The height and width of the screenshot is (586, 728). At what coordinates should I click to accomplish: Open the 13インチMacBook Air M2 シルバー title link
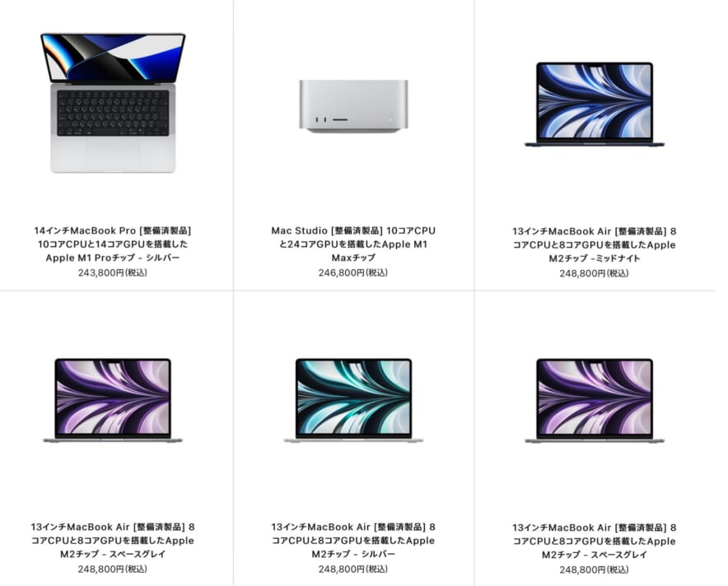point(353,541)
